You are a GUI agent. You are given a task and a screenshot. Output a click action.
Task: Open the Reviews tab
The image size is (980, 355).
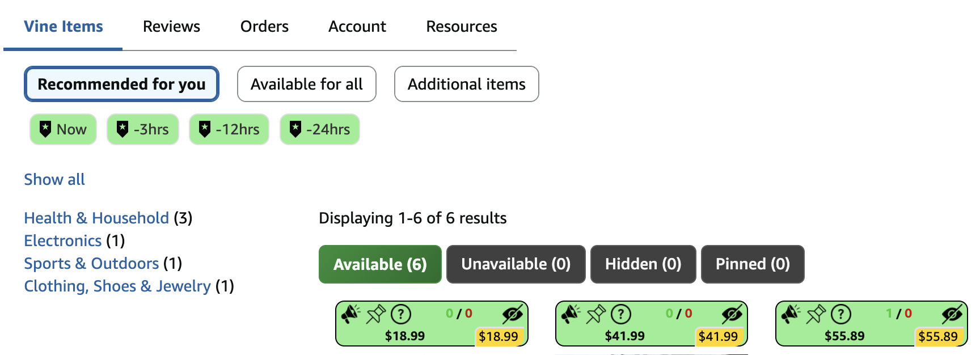pos(171,27)
